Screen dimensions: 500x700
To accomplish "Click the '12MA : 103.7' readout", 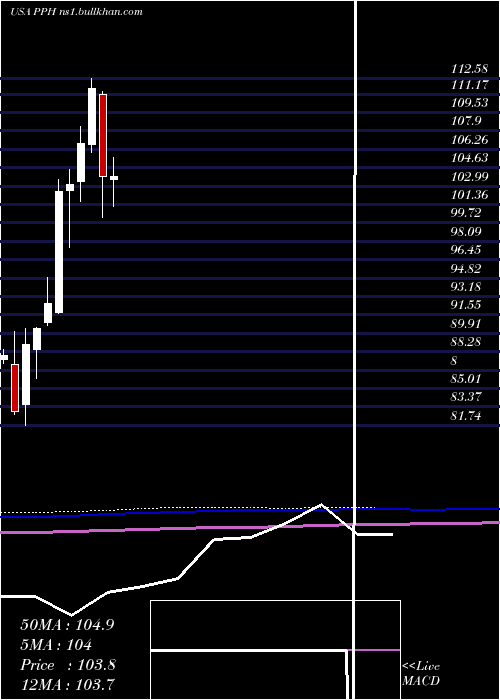I will pyautogui.click(x=67, y=685).
